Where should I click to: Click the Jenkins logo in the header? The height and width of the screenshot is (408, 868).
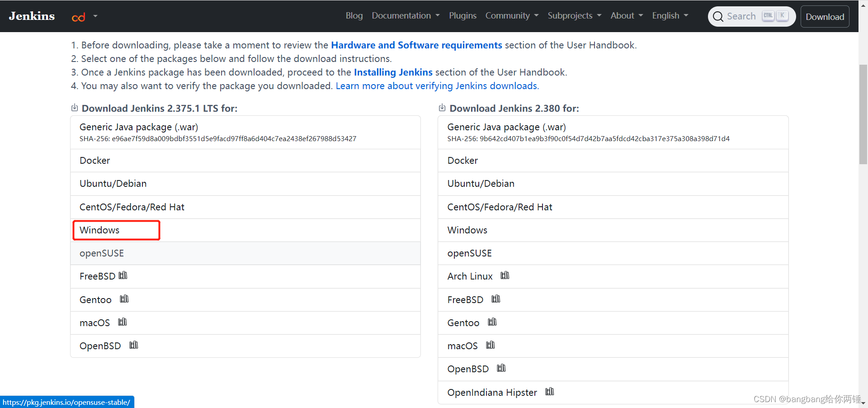pyautogui.click(x=31, y=16)
